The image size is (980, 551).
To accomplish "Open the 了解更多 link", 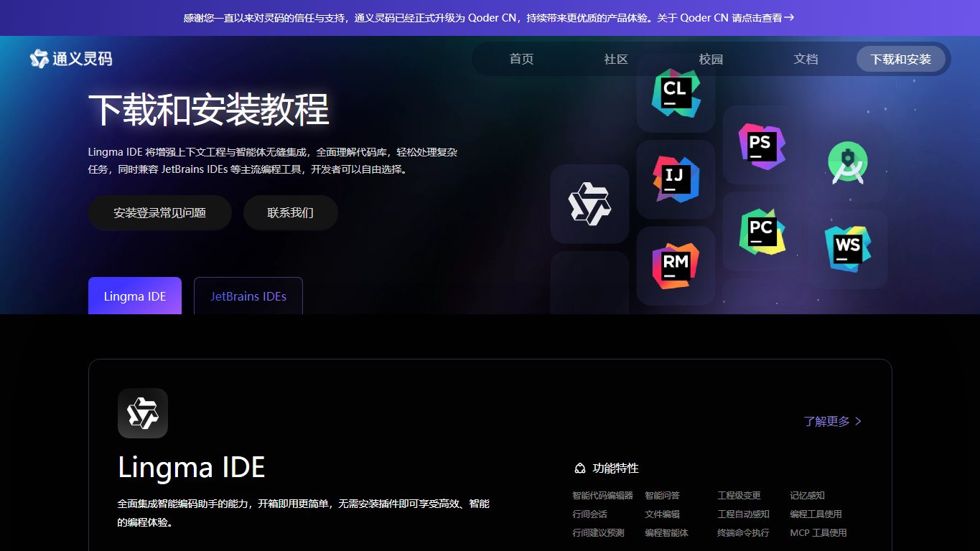I will click(x=833, y=421).
